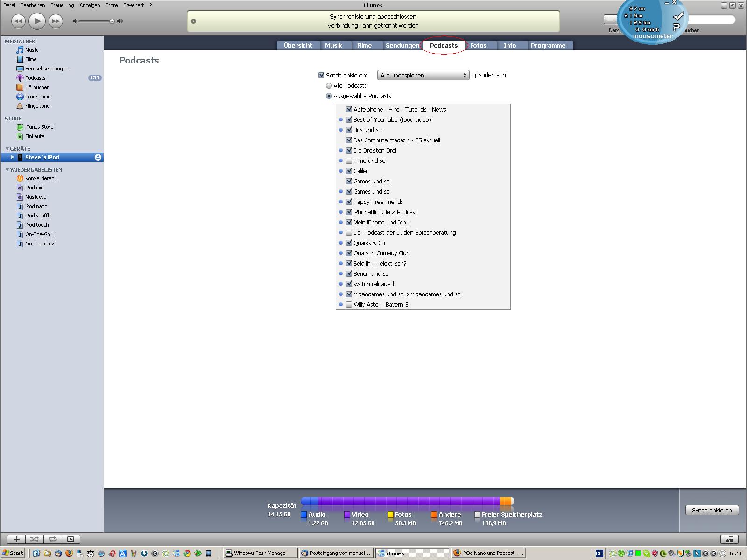Switch to the Musik tab
The width and height of the screenshot is (747, 560).
pos(333,45)
